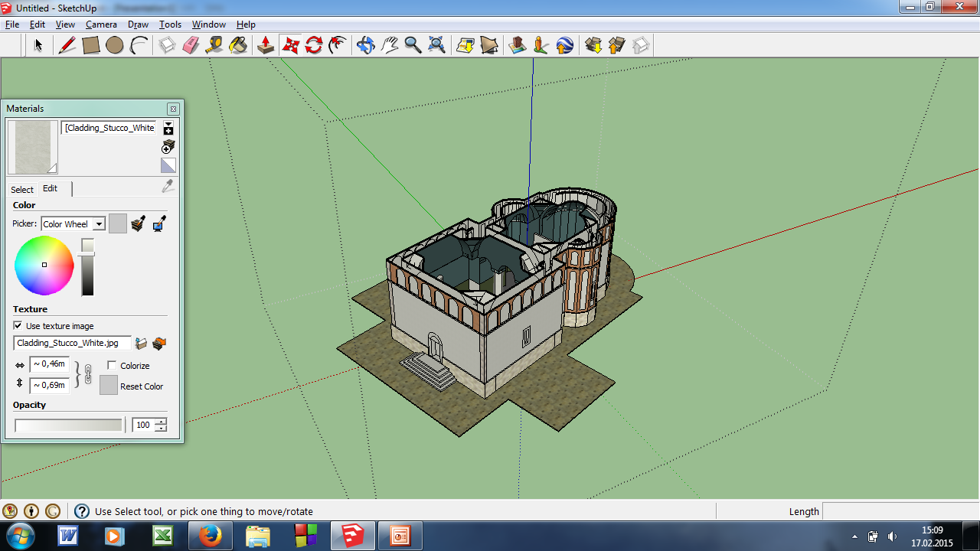Open the Draw menu

(138, 24)
